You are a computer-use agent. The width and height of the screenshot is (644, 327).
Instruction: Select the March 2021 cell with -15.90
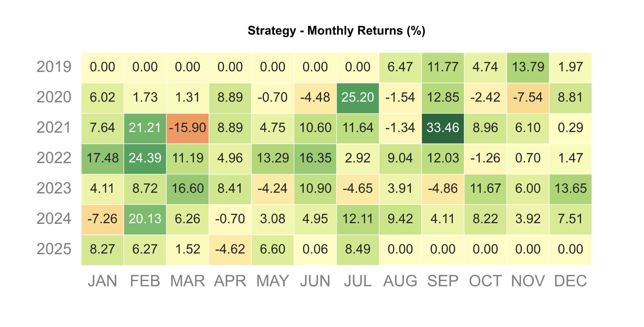(x=188, y=128)
